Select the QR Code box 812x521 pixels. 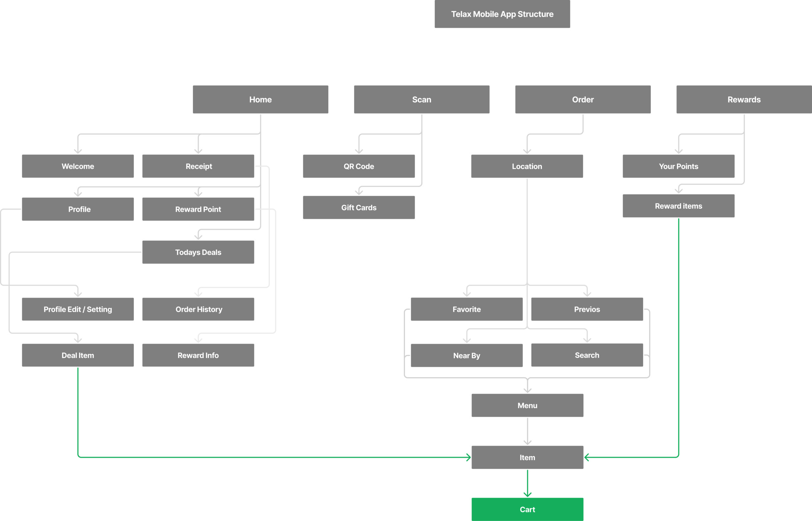[x=359, y=166]
